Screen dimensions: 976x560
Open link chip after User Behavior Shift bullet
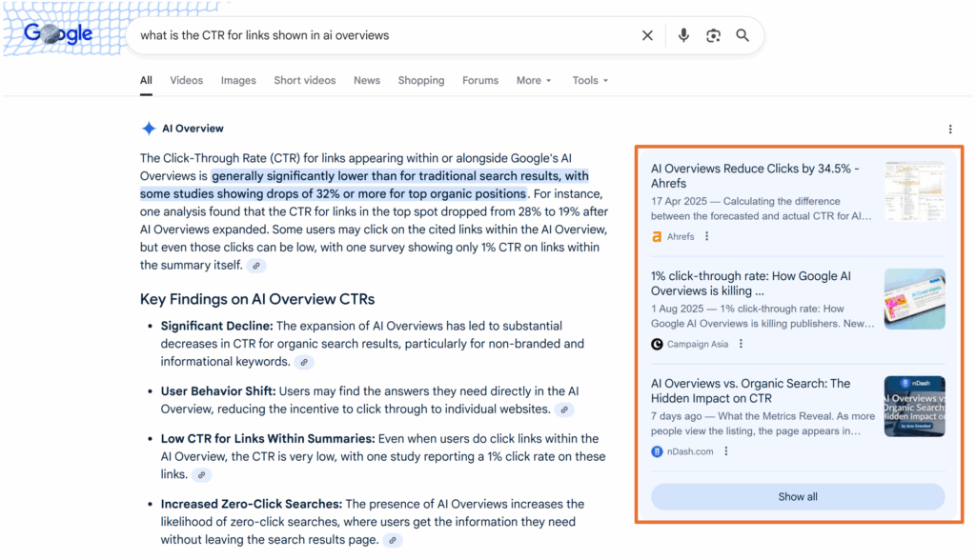pos(564,410)
